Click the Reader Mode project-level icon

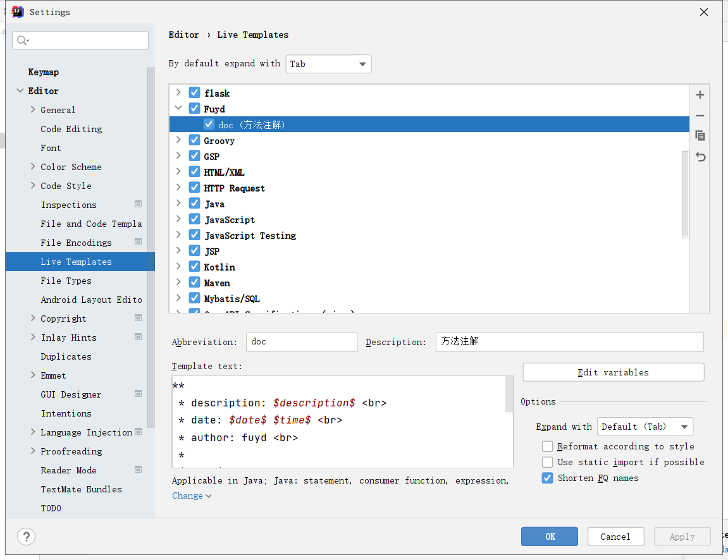pyautogui.click(x=138, y=470)
